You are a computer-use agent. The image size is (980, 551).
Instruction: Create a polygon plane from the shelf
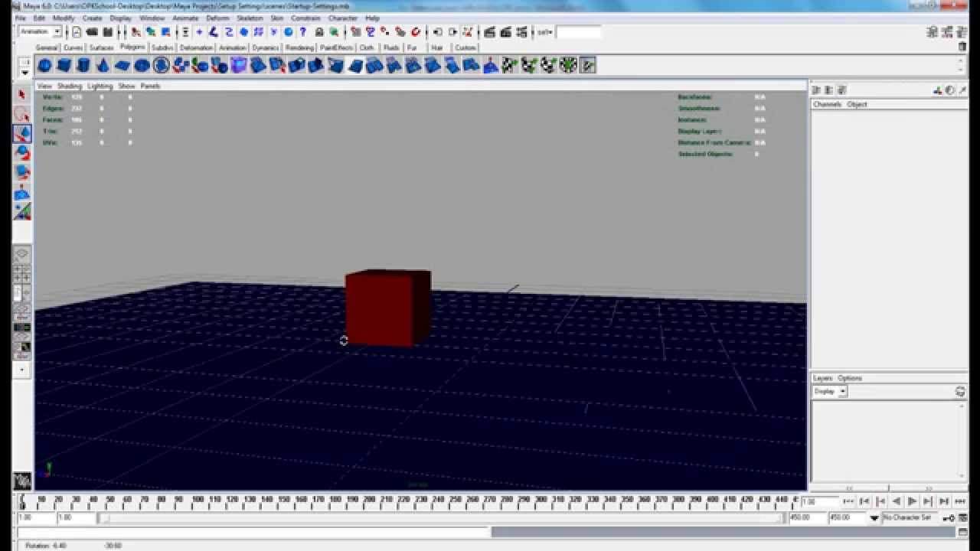pos(122,66)
